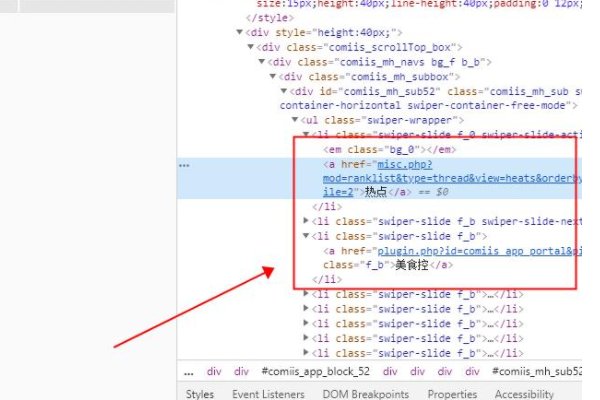Collapse the comiis_scrollTop_box div node
The height and width of the screenshot is (400, 600).
[x=253, y=46]
